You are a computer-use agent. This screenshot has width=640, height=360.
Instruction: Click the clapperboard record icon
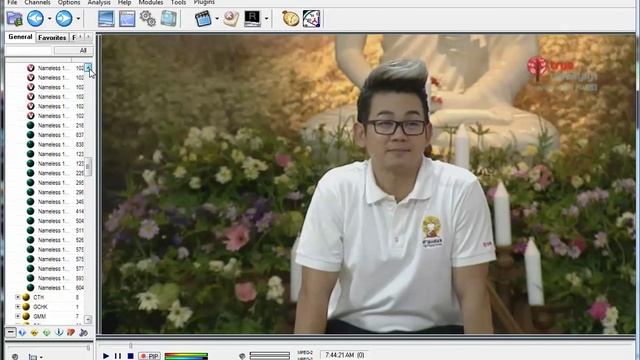[x=203, y=19]
